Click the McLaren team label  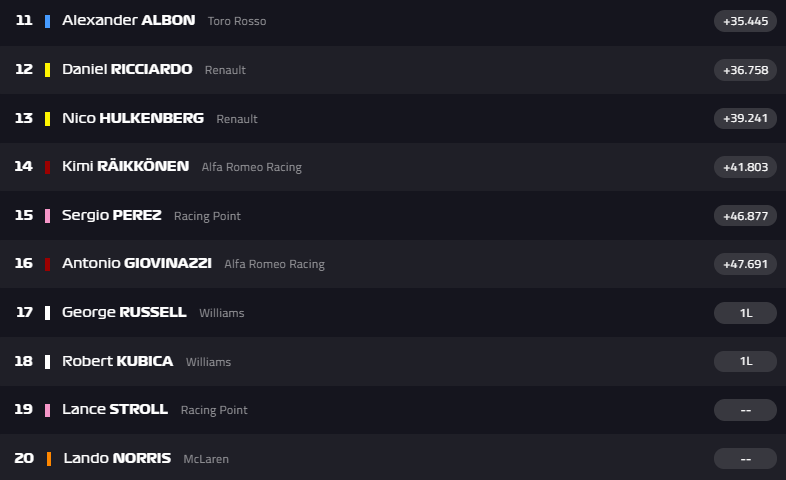pos(206,459)
